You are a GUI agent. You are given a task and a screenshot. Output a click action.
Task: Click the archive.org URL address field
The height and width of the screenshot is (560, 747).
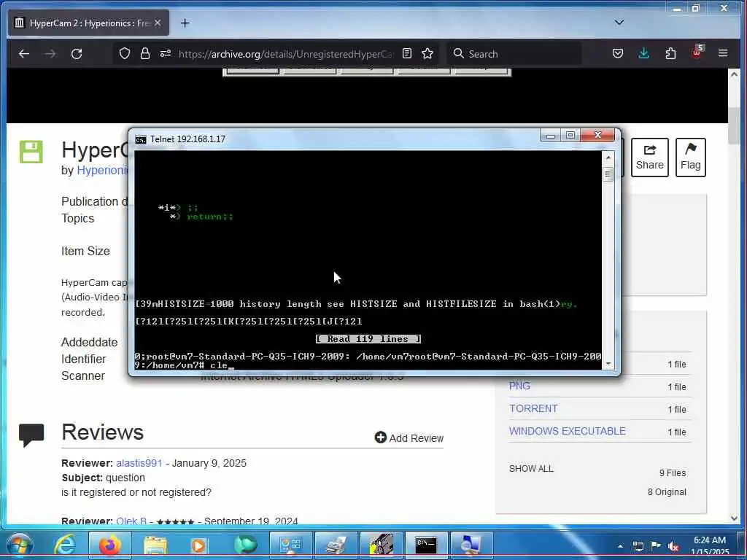pos(286,54)
